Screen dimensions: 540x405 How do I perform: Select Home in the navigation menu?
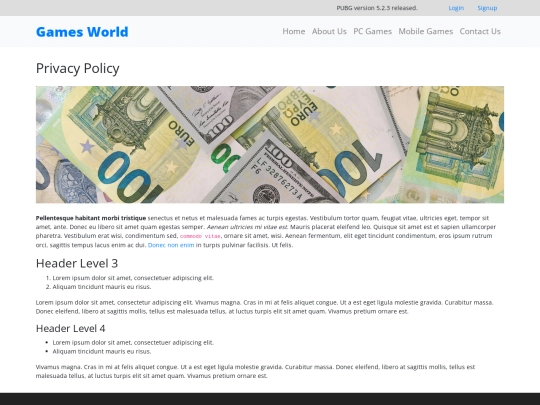point(294,31)
